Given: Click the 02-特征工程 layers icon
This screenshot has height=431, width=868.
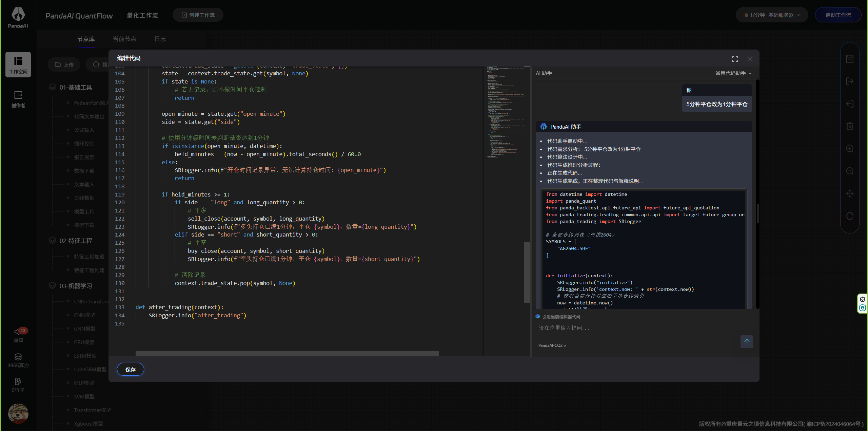Looking at the screenshot, I should (52, 241).
